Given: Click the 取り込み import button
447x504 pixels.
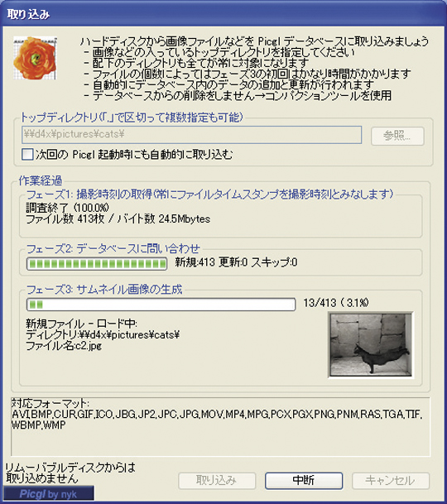Looking at the screenshot, I should pyautogui.click(x=217, y=481).
